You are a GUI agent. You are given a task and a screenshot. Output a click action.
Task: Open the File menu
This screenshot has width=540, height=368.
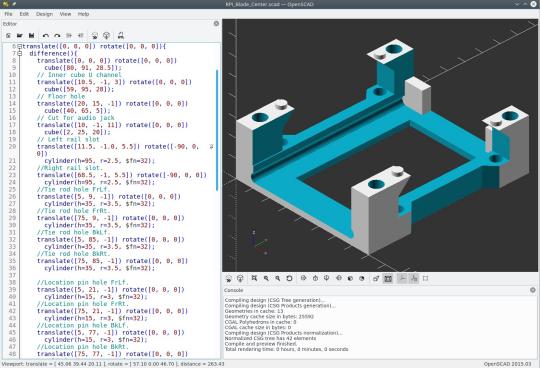point(8,14)
